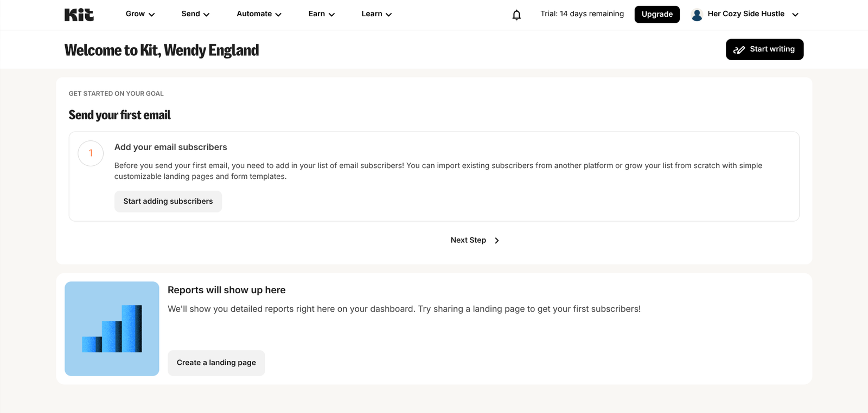Screen dimensions: 868x413
Task: Click Create a landing page
Action: tap(216, 363)
